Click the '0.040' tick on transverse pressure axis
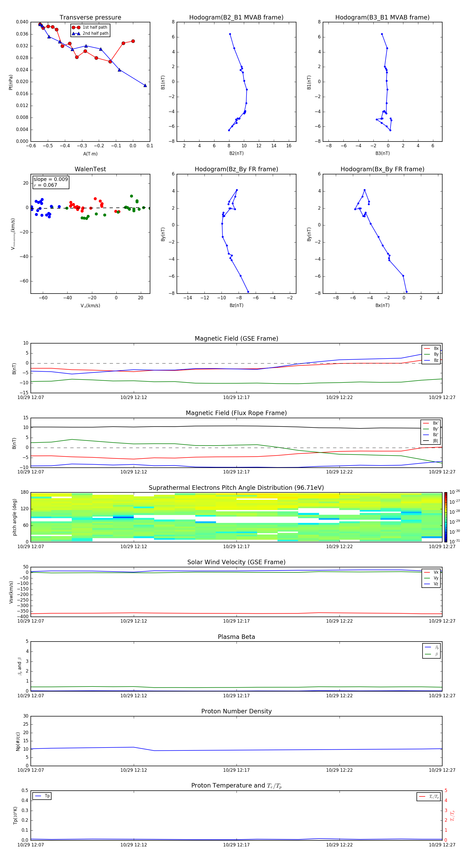The image size is (473, 868). coord(22,22)
